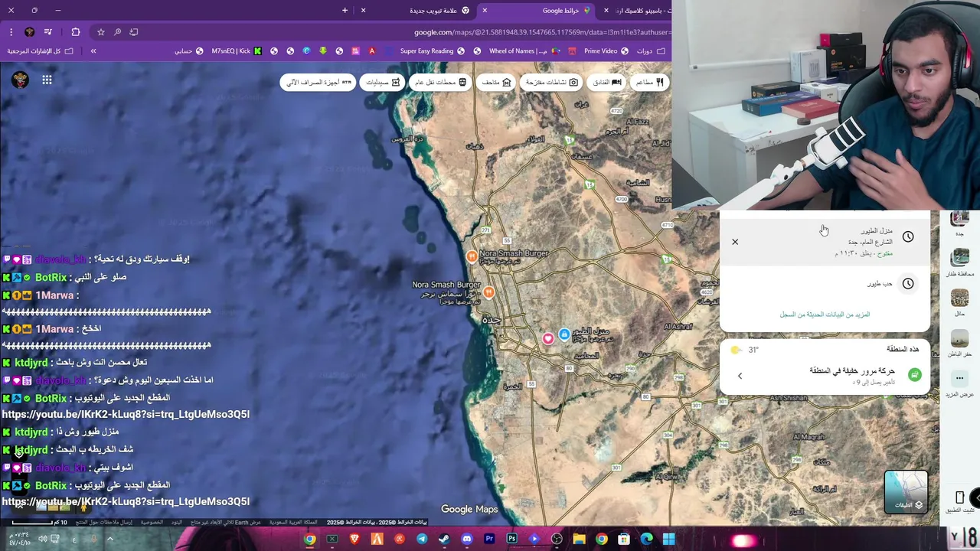Open File Explorer from the taskbar

pyautogui.click(x=579, y=539)
